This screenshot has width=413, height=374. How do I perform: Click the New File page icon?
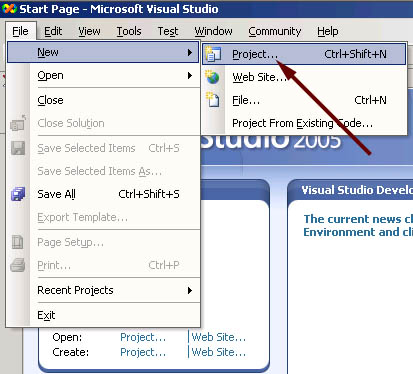tap(212, 100)
